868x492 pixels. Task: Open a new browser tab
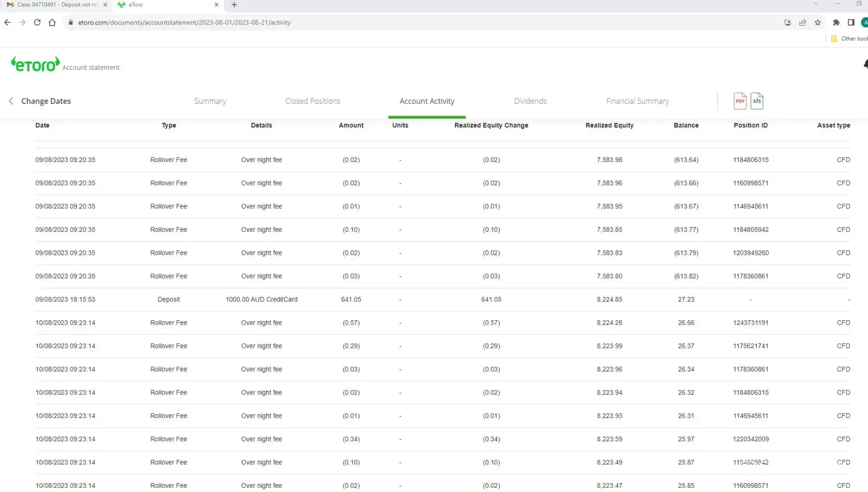tap(234, 5)
